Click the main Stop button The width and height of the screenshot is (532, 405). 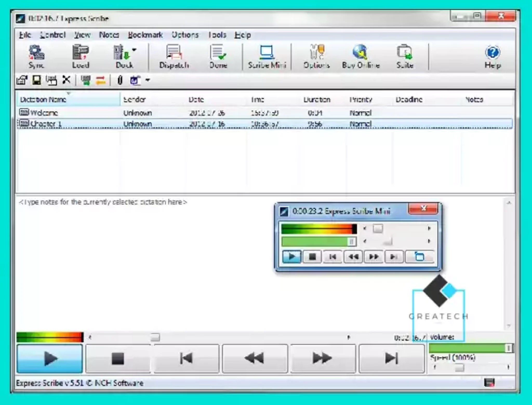118,358
